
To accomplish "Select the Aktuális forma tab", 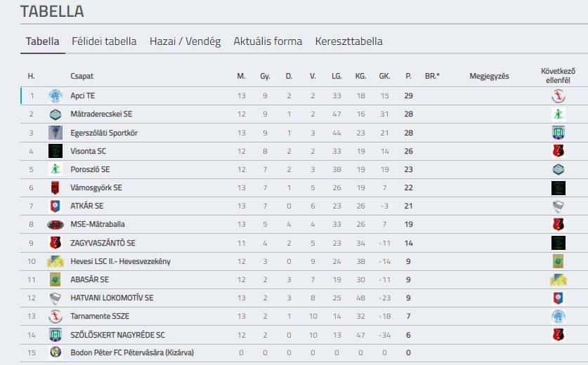I will pos(268,41).
